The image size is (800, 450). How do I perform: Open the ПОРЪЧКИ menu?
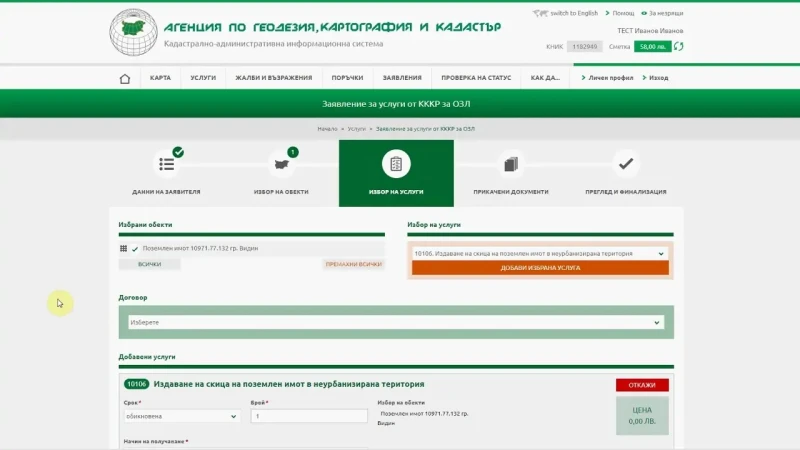click(x=347, y=78)
